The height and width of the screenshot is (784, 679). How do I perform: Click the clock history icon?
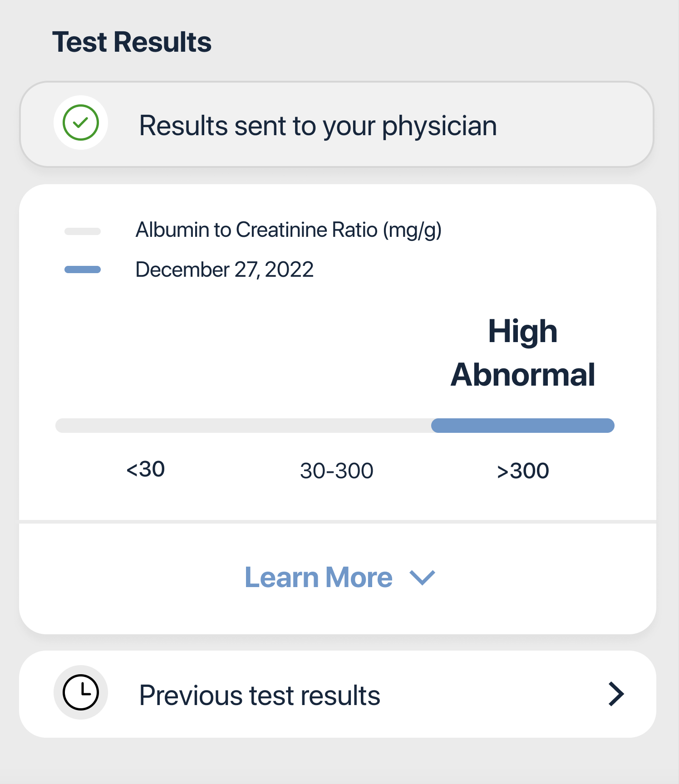81,692
